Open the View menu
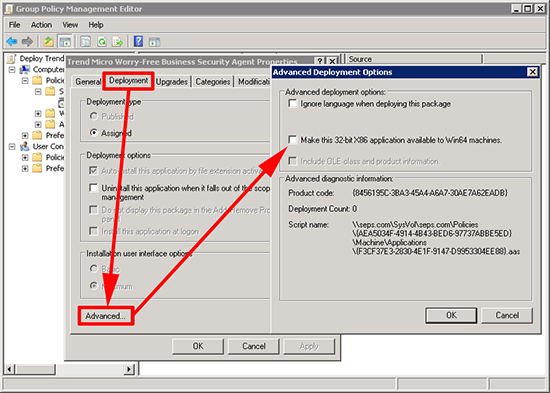550x393 pixels. [x=70, y=25]
